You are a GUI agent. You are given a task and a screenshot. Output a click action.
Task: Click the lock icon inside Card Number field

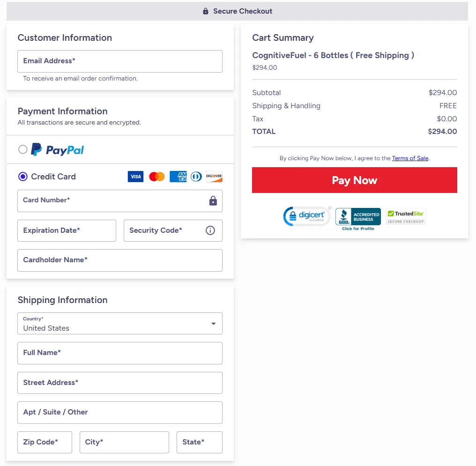point(213,200)
